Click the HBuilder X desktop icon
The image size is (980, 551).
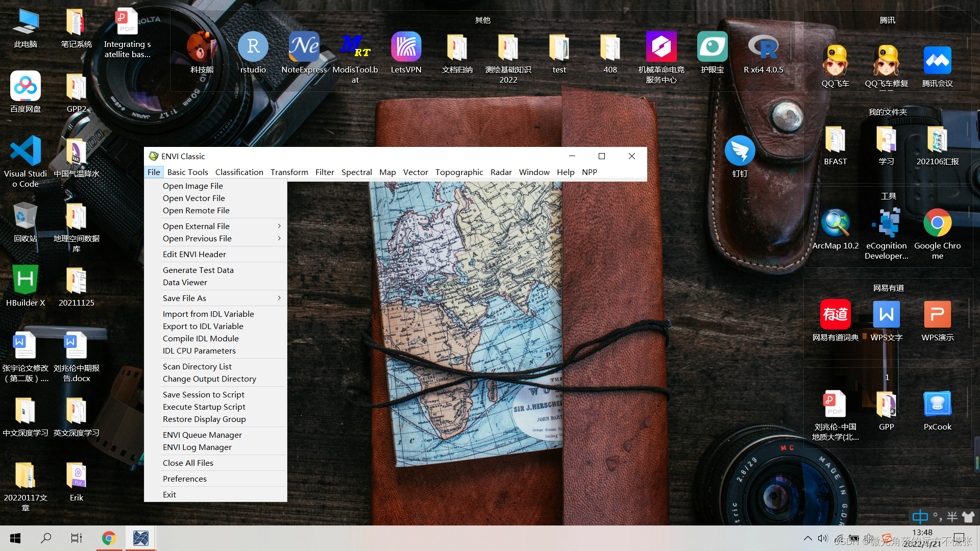point(26,280)
